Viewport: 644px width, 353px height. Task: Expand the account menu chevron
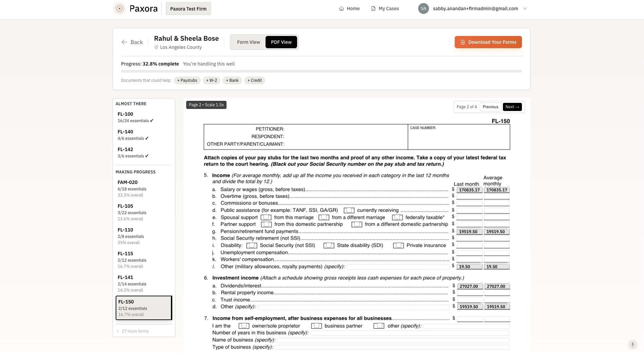tap(525, 8)
